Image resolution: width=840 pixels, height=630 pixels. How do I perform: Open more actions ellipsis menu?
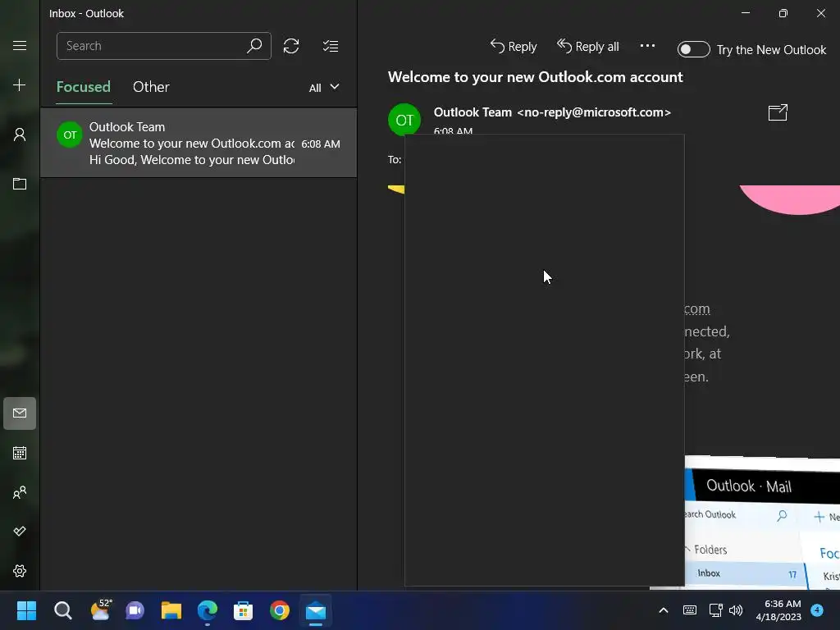[647, 46]
